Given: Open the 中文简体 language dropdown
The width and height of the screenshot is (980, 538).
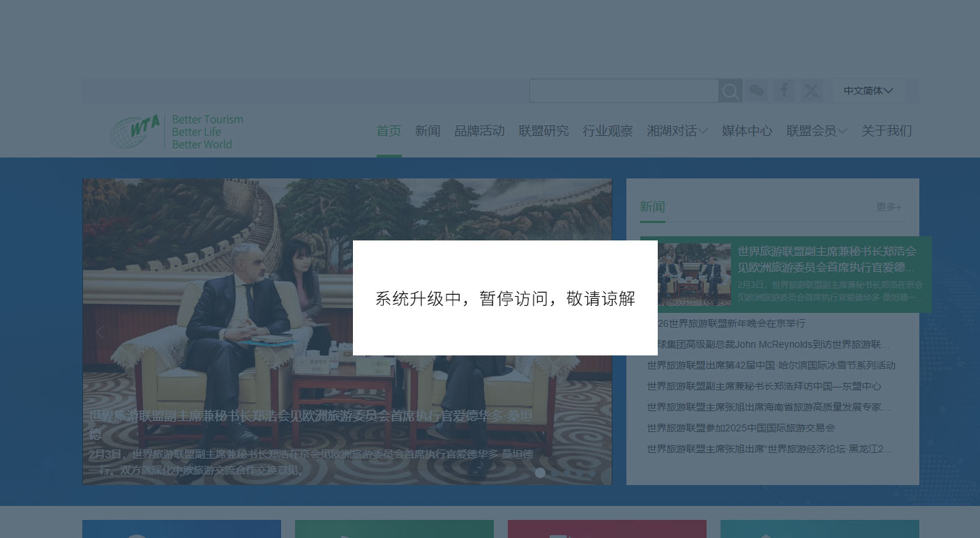Looking at the screenshot, I should point(868,91).
